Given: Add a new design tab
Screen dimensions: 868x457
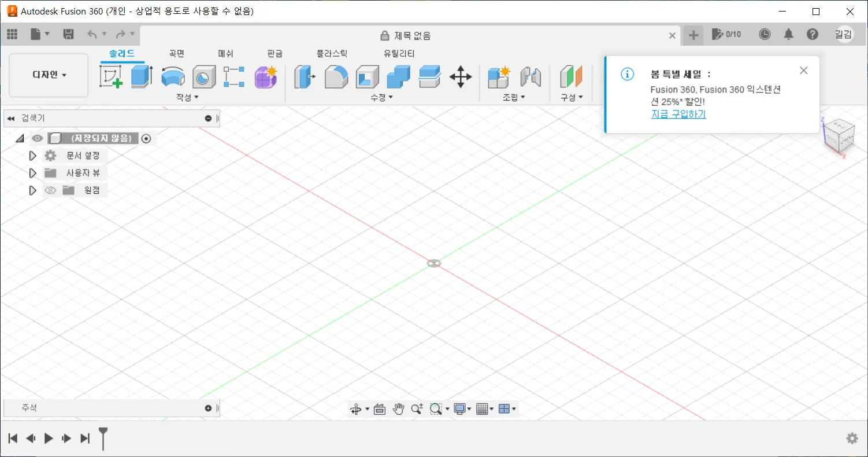Looking at the screenshot, I should coord(693,35).
